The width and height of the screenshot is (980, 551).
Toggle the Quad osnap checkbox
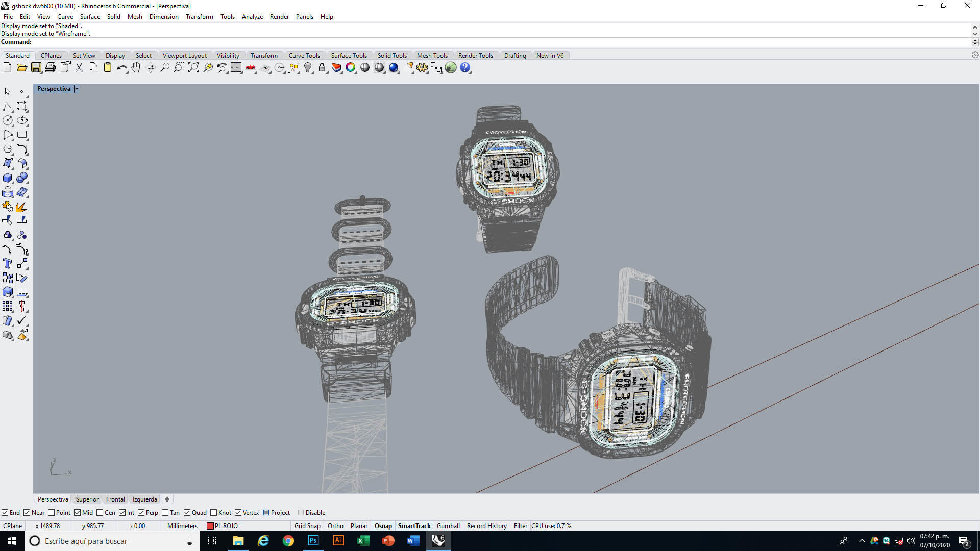187,513
